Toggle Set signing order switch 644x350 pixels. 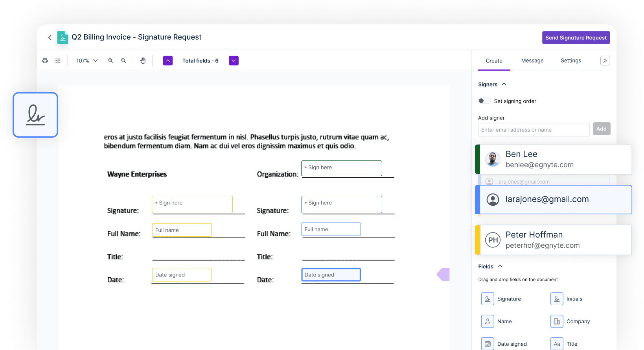[484, 101]
